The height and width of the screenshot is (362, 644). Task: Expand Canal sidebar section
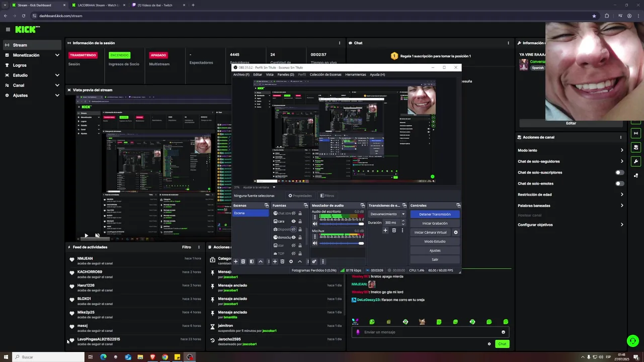[x=57, y=85]
